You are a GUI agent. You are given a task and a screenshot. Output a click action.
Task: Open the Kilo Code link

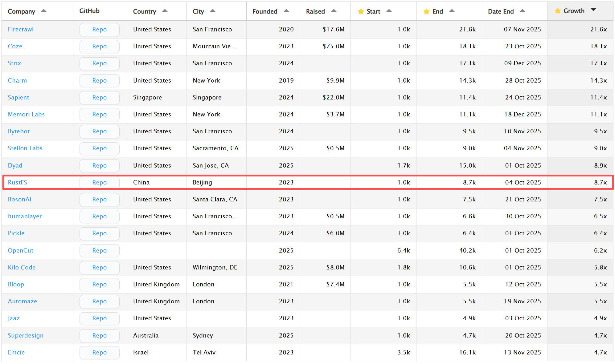[x=22, y=267]
